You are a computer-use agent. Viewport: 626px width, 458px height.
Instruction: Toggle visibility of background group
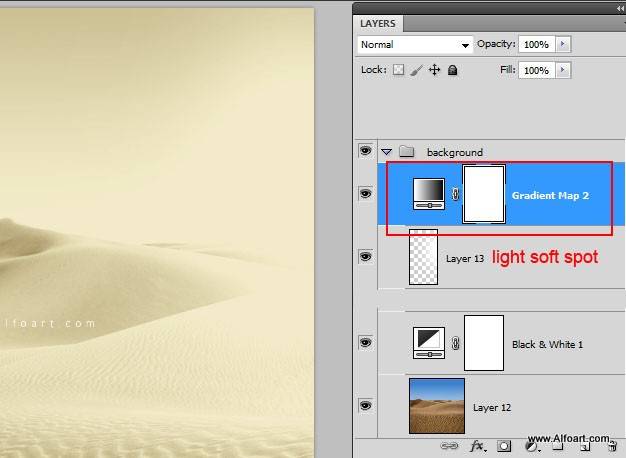point(365,151)
